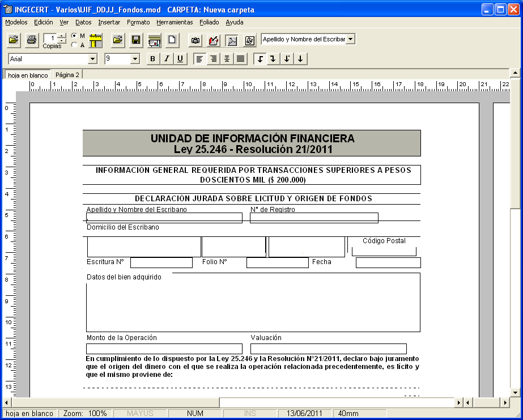Viewport: 523px width, 420px height.
Task: Open the Herramientas menu
Action: [175, 22]
